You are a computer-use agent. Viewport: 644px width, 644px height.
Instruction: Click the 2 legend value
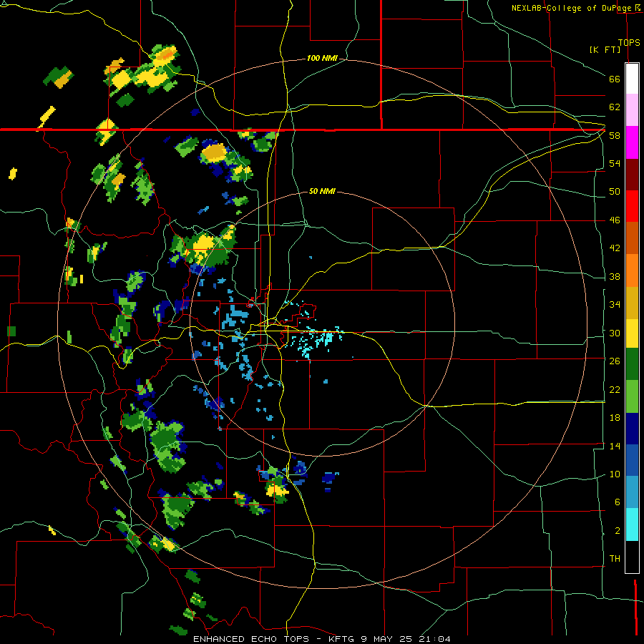pyautogui.click(x=617, y=531)
